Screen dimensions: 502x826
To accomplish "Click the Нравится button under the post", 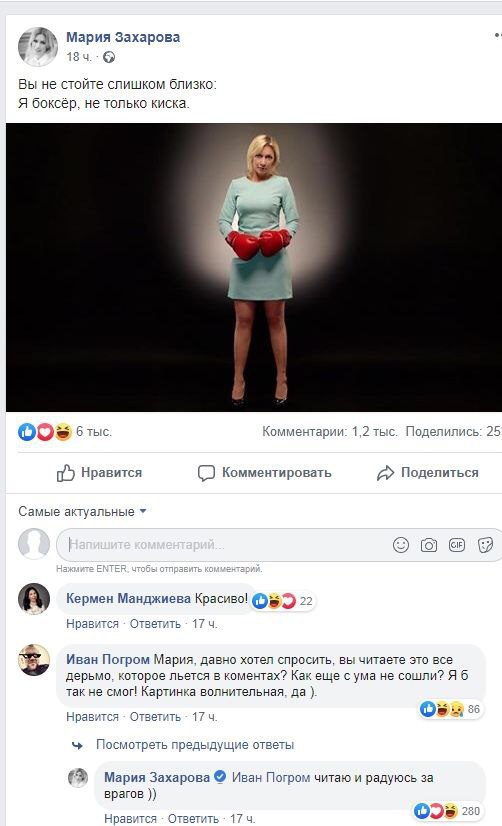I will [99, 473].
